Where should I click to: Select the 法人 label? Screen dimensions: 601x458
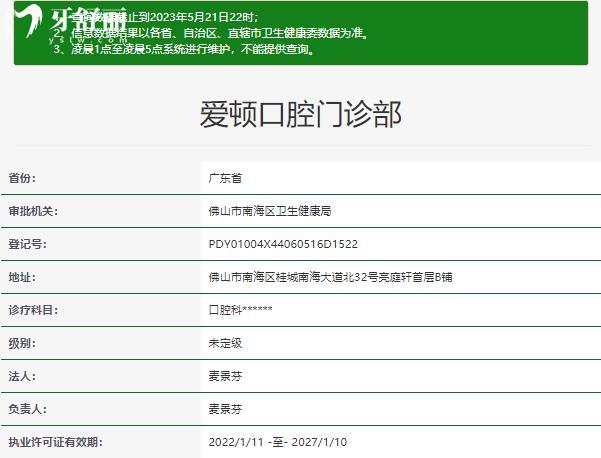tap(22, 376)
